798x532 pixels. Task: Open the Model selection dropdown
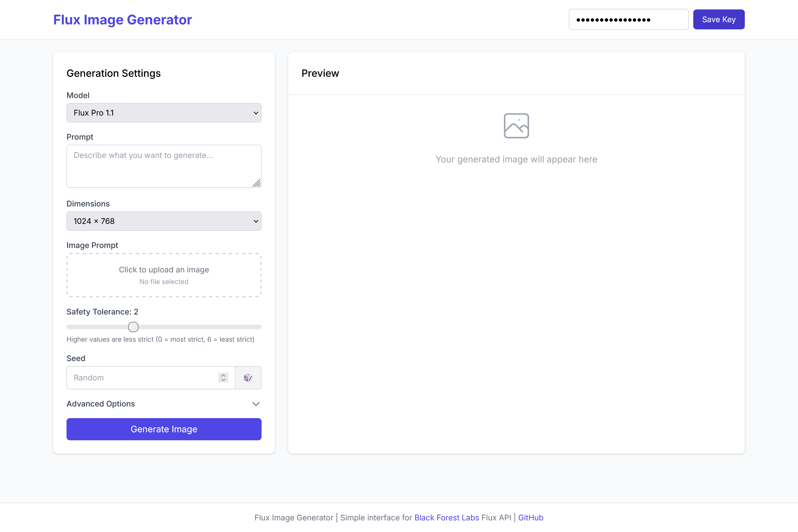[164, 113]
